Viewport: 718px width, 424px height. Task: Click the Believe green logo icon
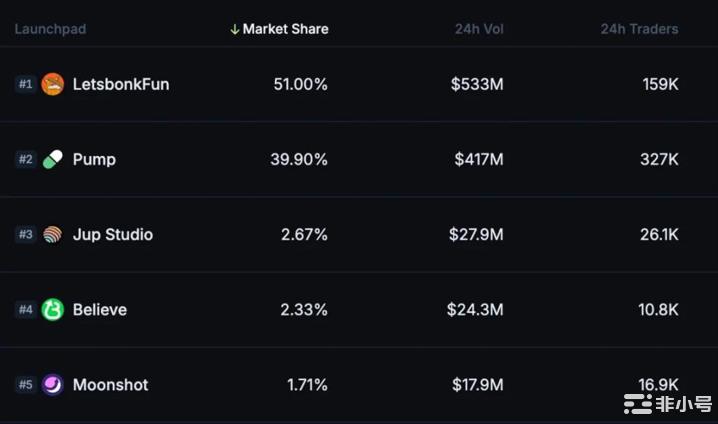tap(53, 310)
